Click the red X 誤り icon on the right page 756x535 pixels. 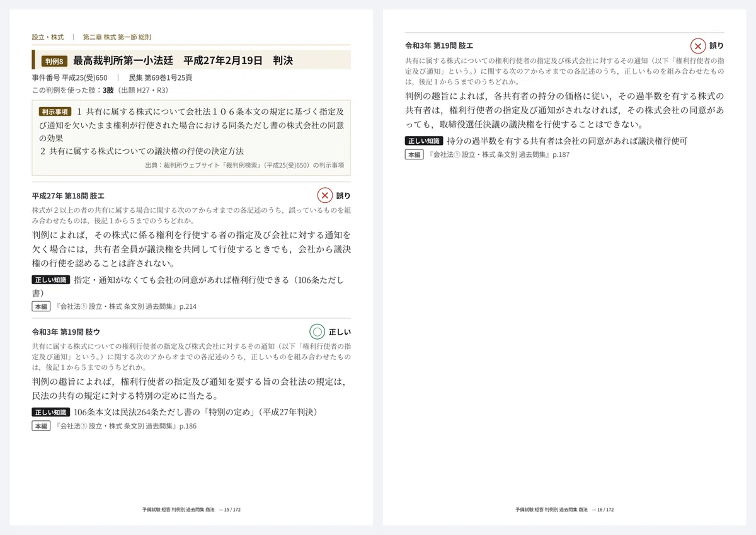[698, 46]
